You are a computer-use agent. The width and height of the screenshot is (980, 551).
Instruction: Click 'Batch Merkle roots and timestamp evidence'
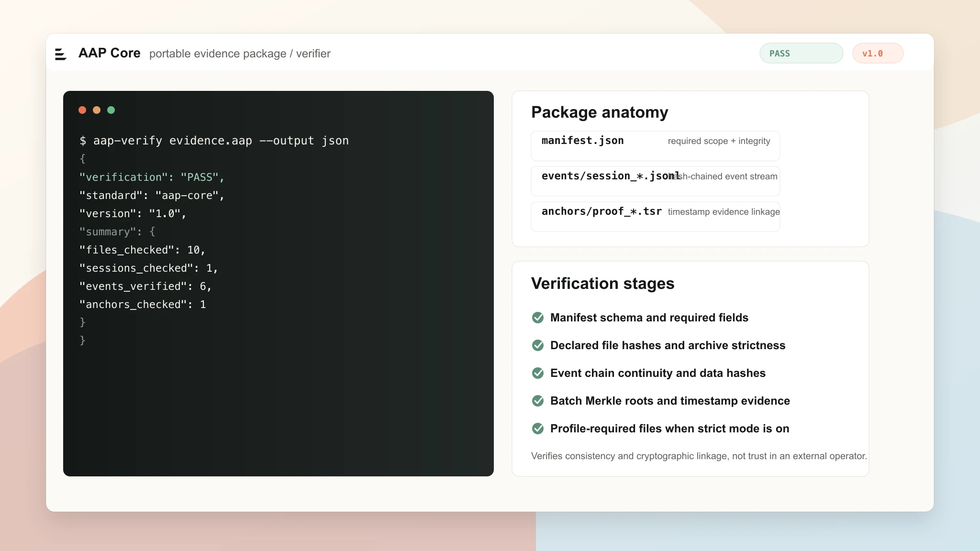pos(670,401)
